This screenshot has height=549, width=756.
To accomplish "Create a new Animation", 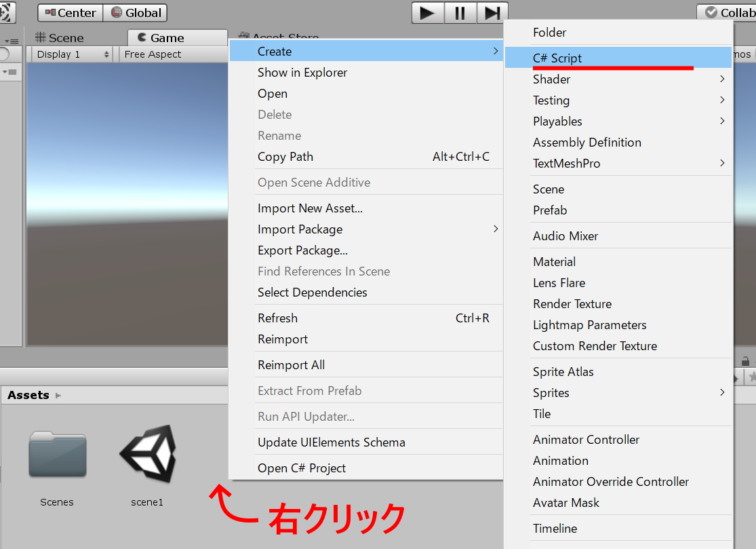I will click(618, 461).
